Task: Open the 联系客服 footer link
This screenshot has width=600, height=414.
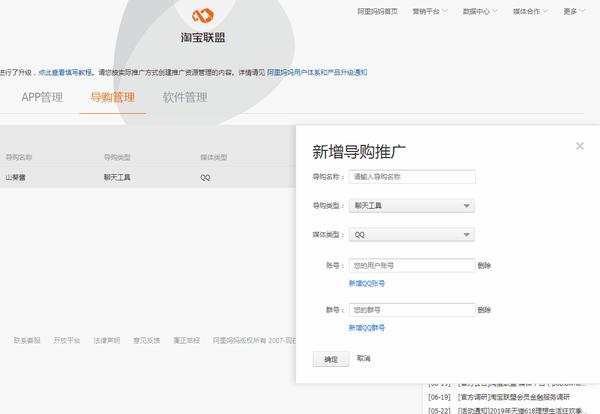Action: (27, 340)
